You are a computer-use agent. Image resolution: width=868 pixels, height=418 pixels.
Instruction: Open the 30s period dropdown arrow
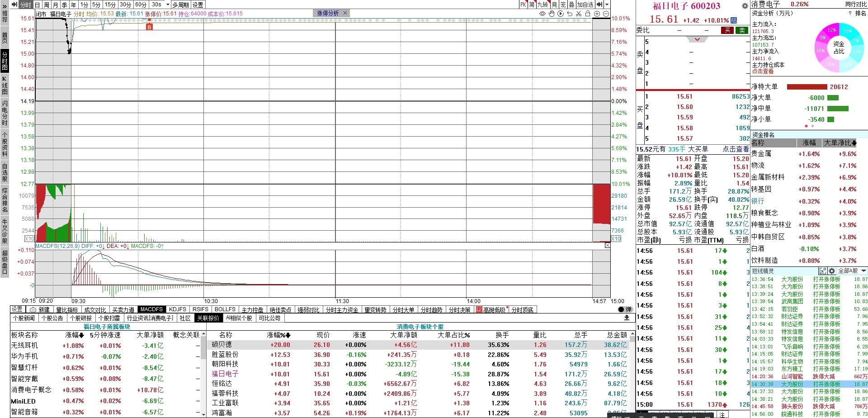pos(168,5)
